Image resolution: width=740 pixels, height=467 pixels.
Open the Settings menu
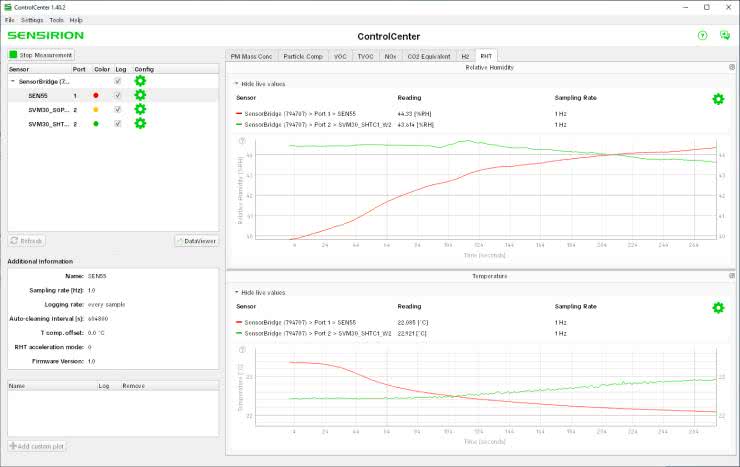32,20
